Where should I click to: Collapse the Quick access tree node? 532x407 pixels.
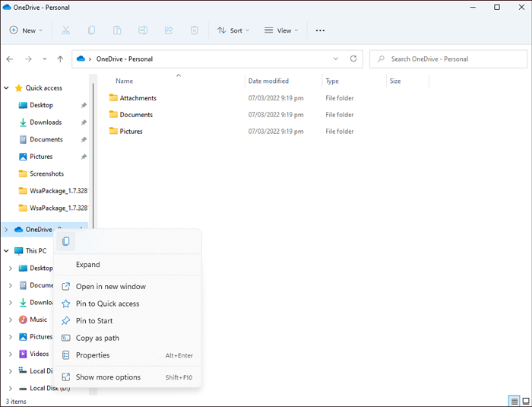[x=6, y=88]
